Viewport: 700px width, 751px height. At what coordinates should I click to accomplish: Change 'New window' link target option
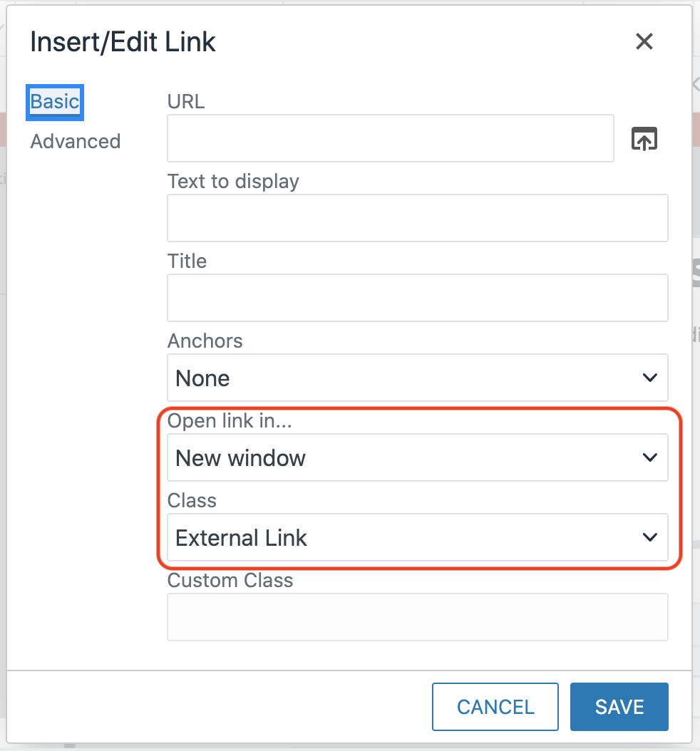point(418,457)
